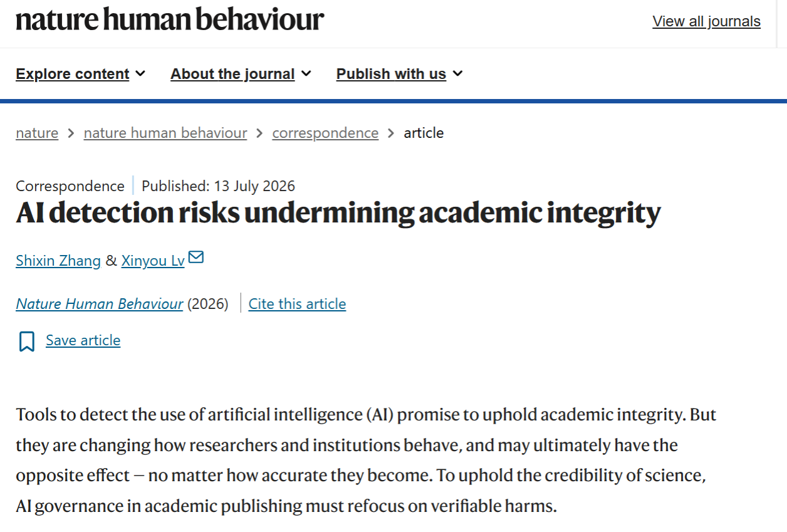Open author Xinyou Lv's profile link
787x532 pixels.
(x=153, y=261)
